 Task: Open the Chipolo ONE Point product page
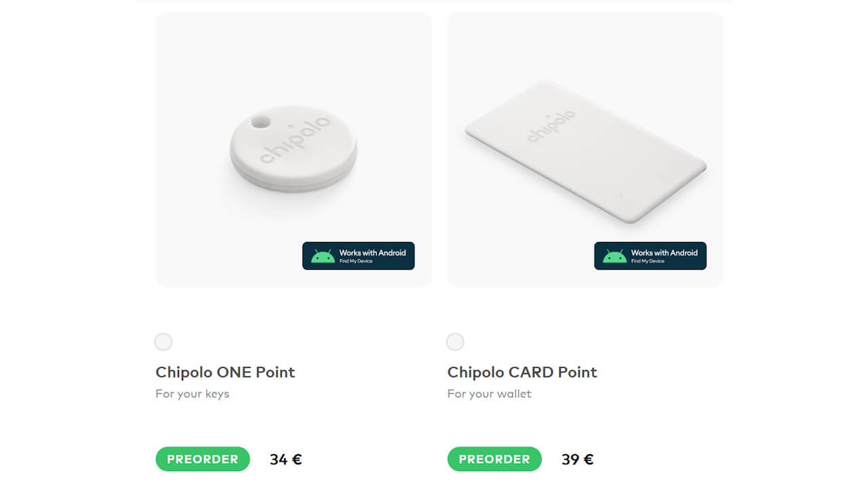(x=225, y=372)
